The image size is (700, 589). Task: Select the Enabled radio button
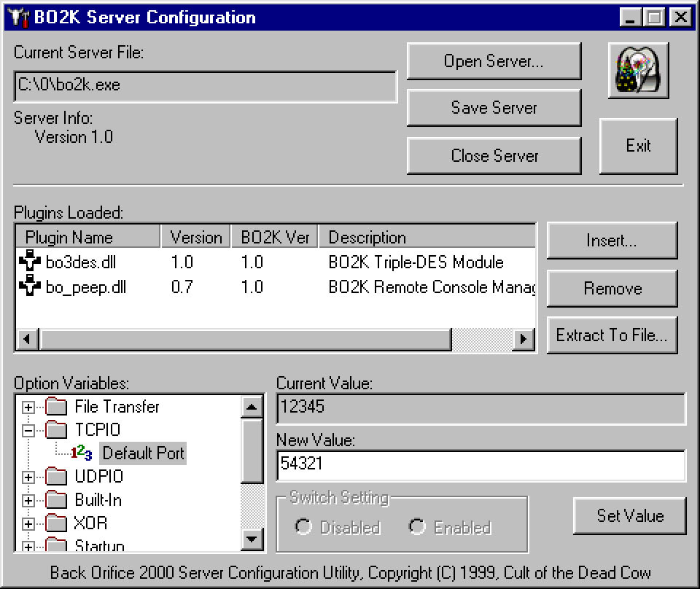[417, 527]
